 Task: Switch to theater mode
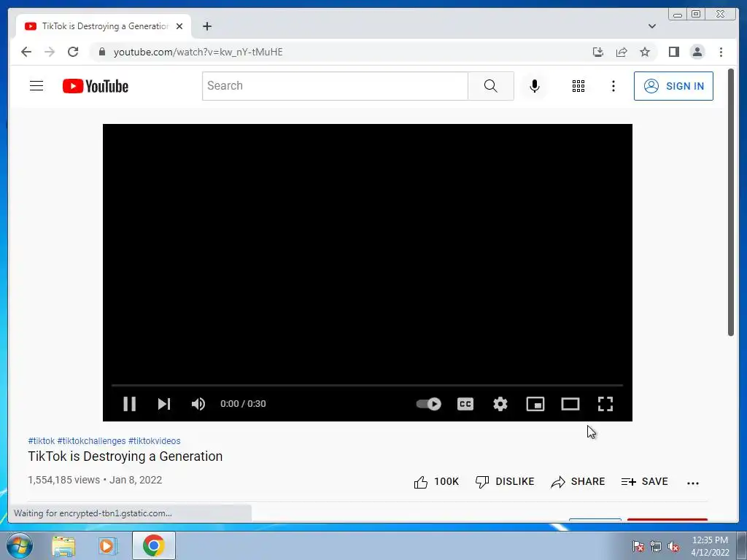(570, 404)
